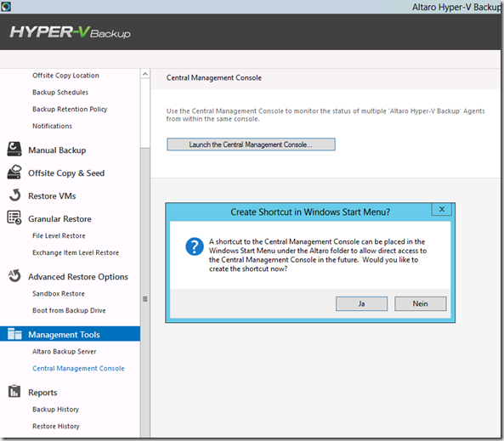Click Nein to decline the shortcut
The width and height of the screenshot is (504, 441).
click(x=421, y=303)
